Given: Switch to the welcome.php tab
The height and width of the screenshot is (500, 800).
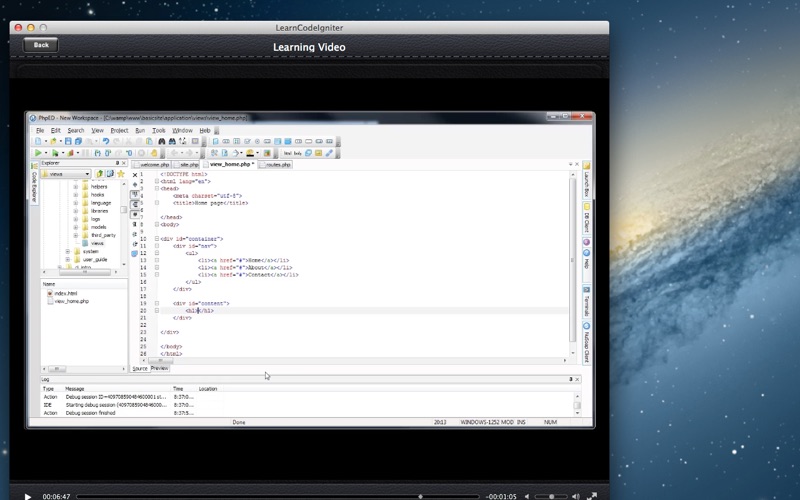Looking at the screenshot, I should 151,165.
